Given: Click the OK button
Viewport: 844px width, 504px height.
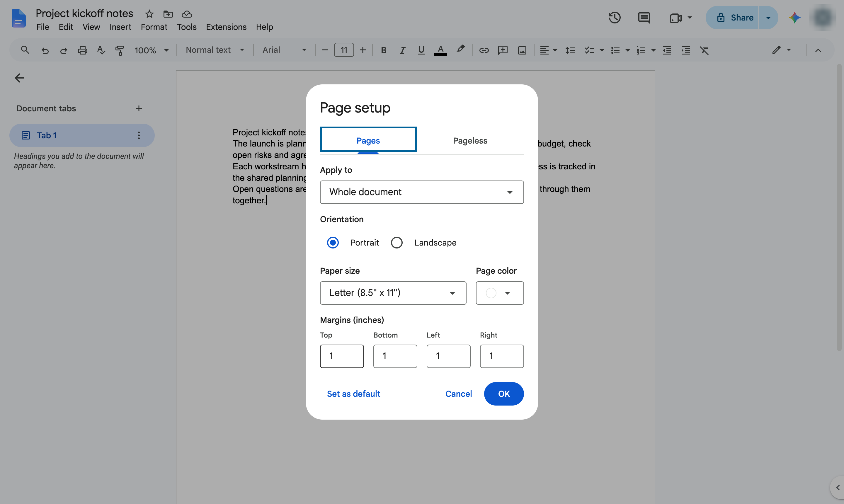Looking at the screenshot, I should pyautogui.click(x=504, y=394).
